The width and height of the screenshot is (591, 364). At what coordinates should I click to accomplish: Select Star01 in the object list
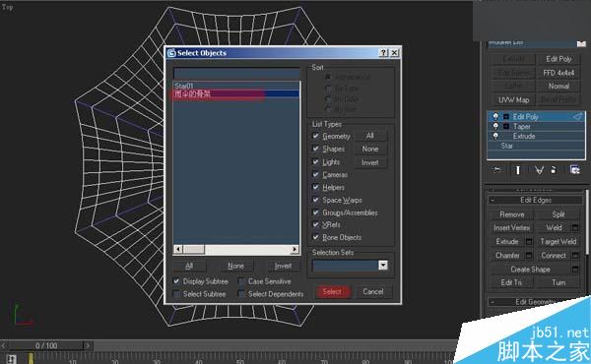click(236, 86)
